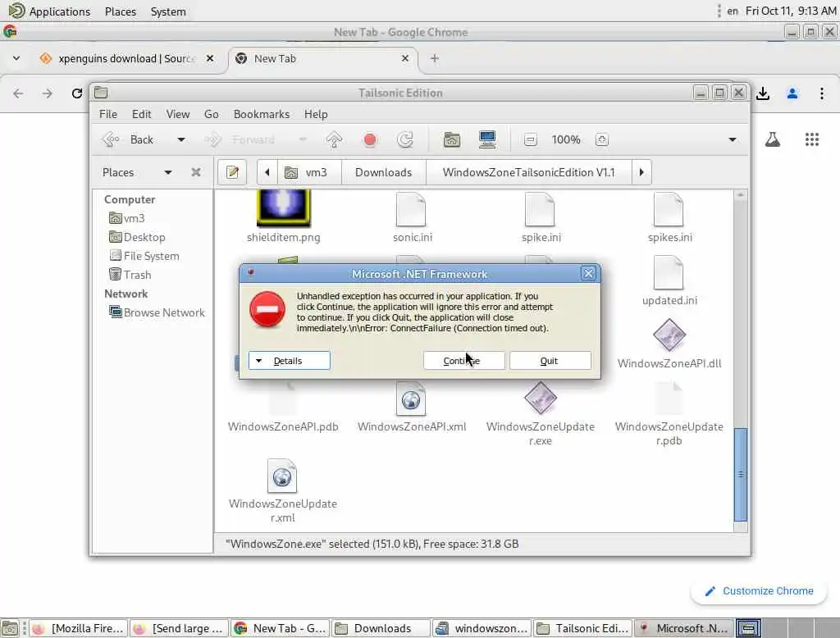Viewport: 840px width, 638px height.
Task: Expand the Places side pane dropdown
Action: pyautogui.click(x=168, y=172)
